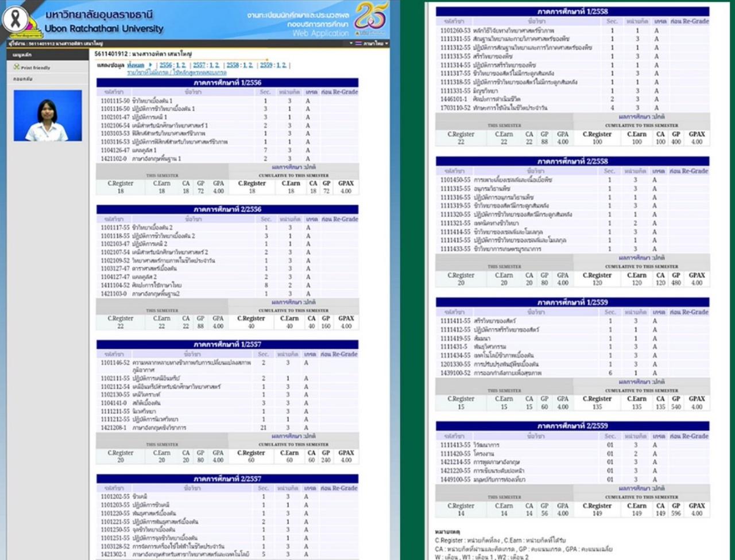Viewport: 735px width, 560px height.
Task: Select semester 2 link of year 2556
Action: [183, 65]
